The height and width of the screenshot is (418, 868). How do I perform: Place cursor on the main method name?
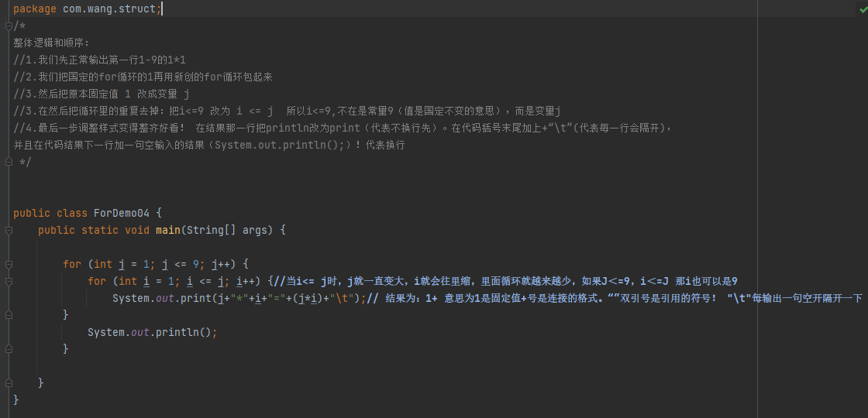pos(168,230)
